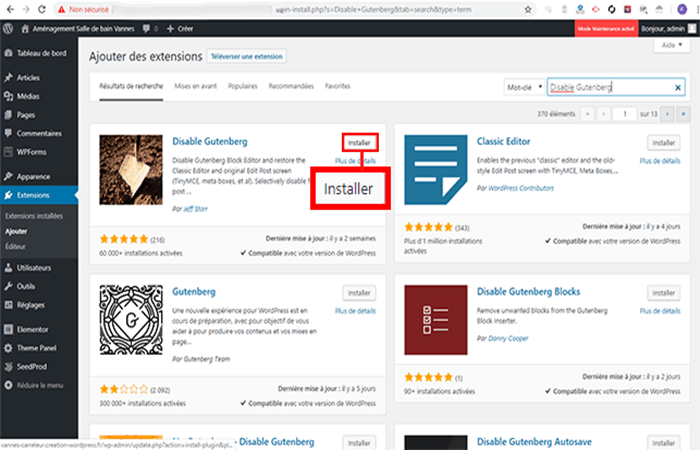The height and width of the screenshot is (450, 700).
Task: Open Ajouter submenu item
Action: [16, 231]
